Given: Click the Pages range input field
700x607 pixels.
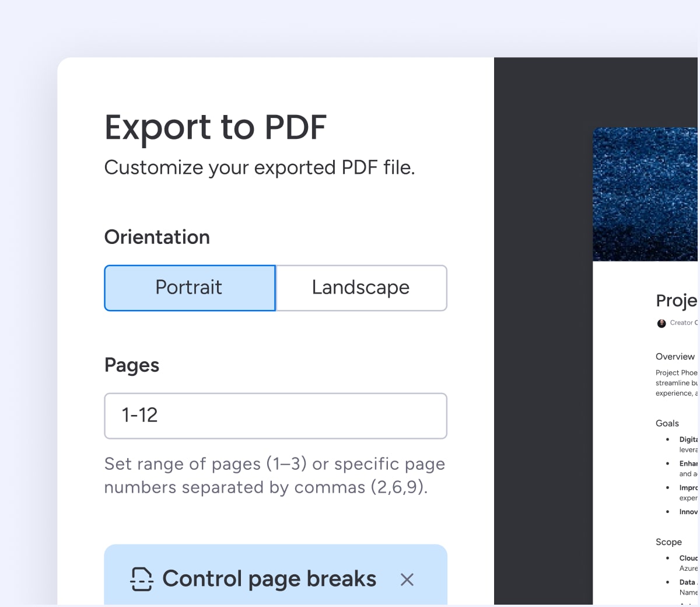Looking at the screenshot, I should click(x=275, y=416).
